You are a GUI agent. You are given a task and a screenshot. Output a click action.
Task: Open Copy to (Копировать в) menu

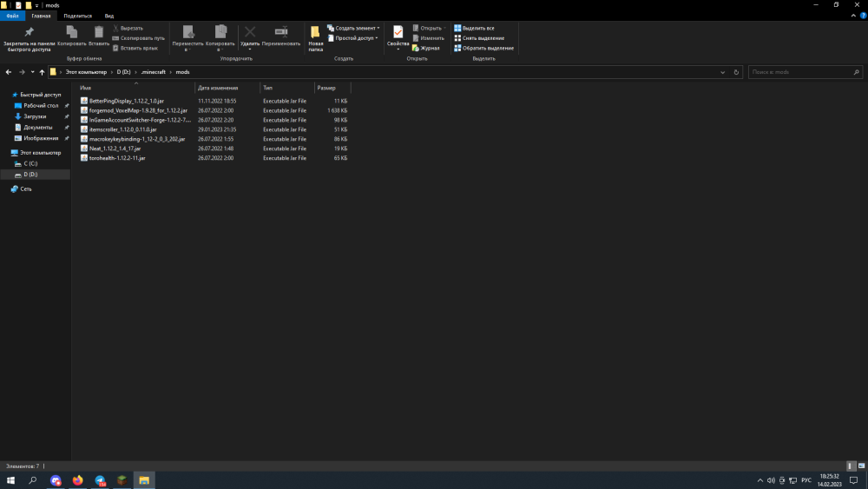click(220, 39)
